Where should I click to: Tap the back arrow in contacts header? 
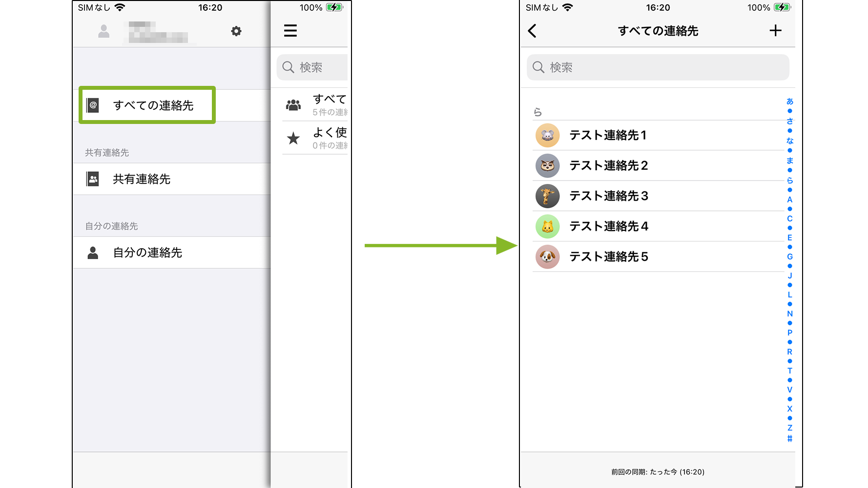(532, 31)
